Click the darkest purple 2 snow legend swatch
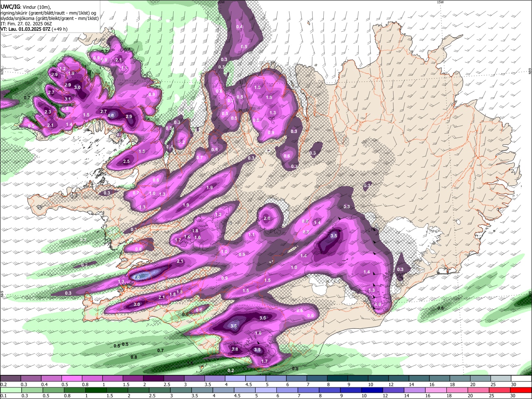532x399 pixels. pyautogui.click(x=153, y=379)
